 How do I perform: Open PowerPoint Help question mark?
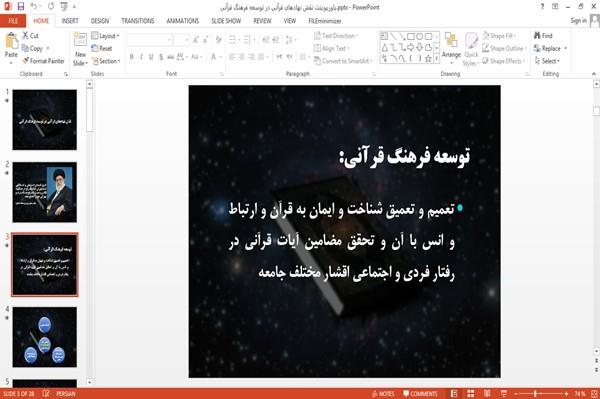click(542, 7)
